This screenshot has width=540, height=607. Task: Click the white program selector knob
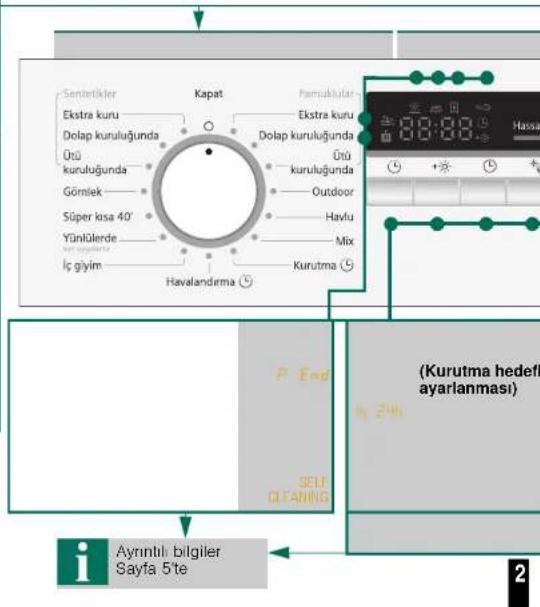(209, 191)
